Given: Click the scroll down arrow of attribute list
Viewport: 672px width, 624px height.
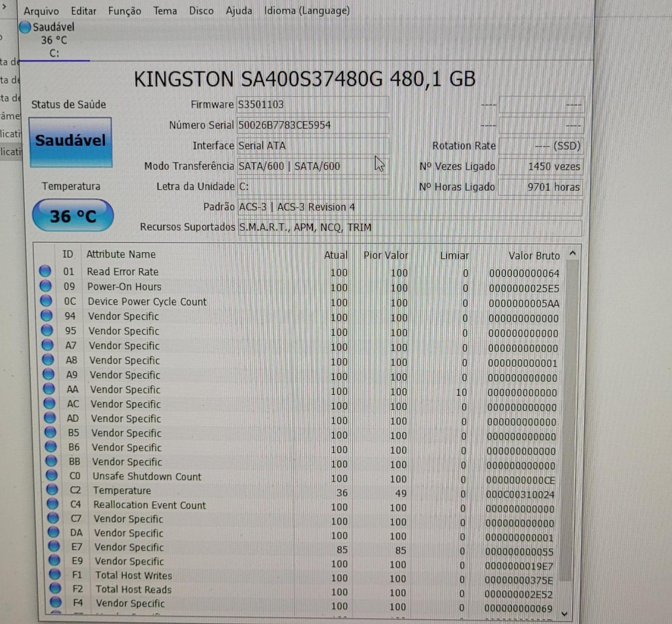Looking at the screenshot, I should (564, 614).
